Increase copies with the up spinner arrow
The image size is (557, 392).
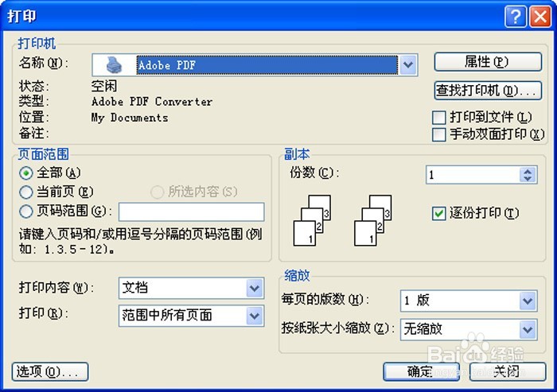pyautogui.click(x=528, y=171)
